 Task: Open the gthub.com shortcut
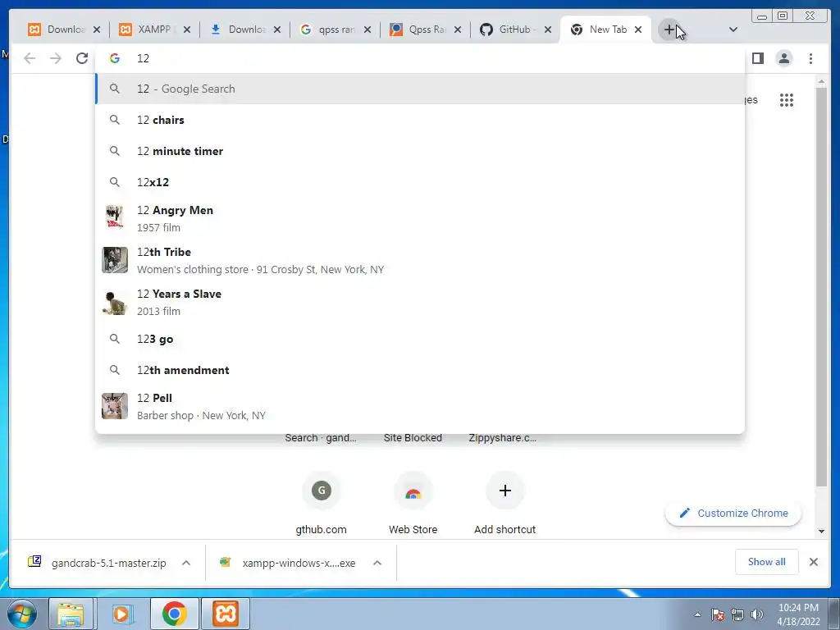(322, 504)
